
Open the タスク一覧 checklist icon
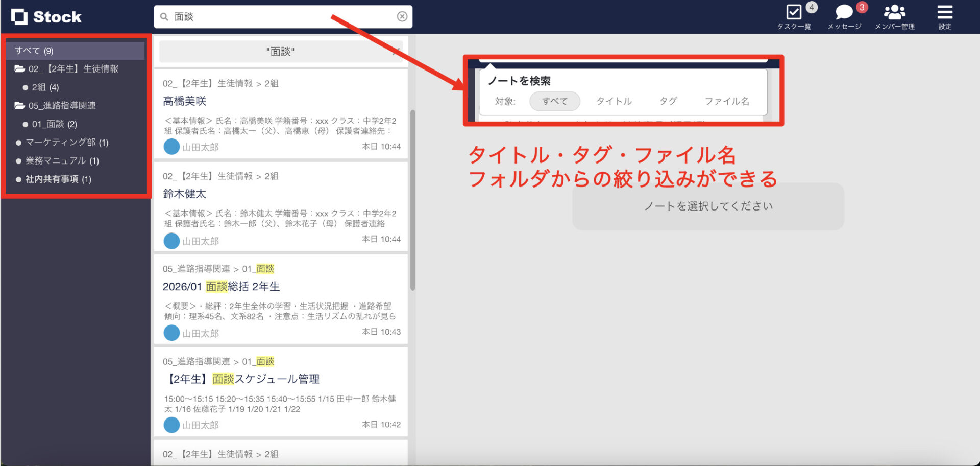[x=793, y=12]
